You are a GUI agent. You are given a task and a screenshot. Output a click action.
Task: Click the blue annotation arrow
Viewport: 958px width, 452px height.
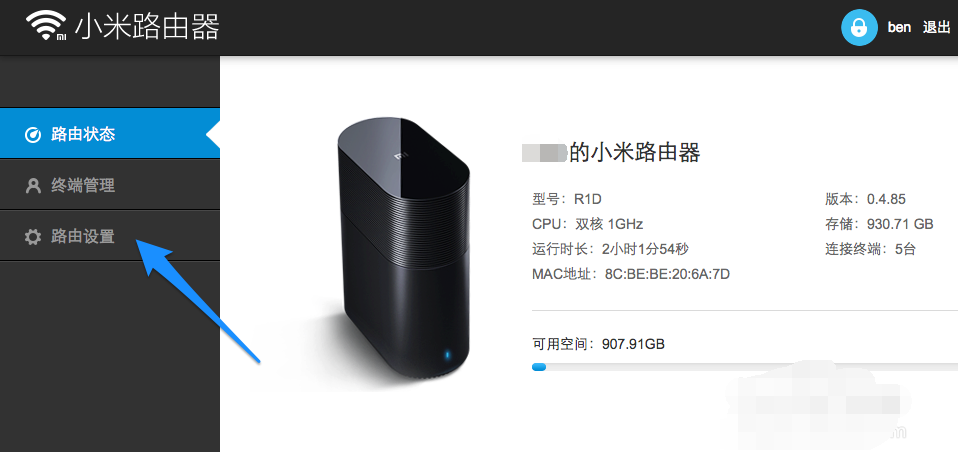pyautogui.click(x=199, y=300)
